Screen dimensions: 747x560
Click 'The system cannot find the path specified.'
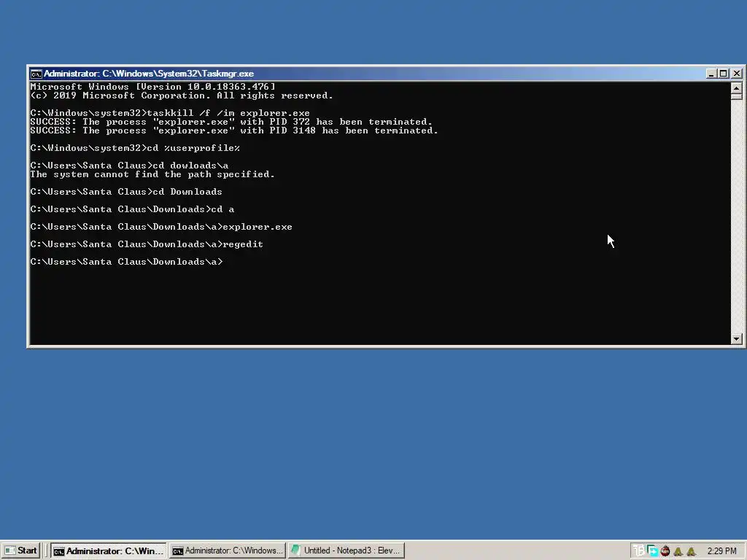152,174
